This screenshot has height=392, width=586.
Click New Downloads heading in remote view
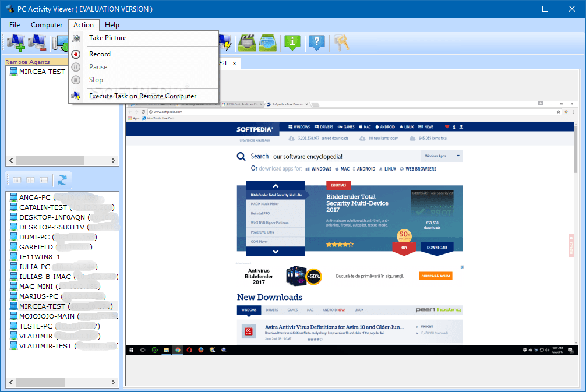coord(270,298)
